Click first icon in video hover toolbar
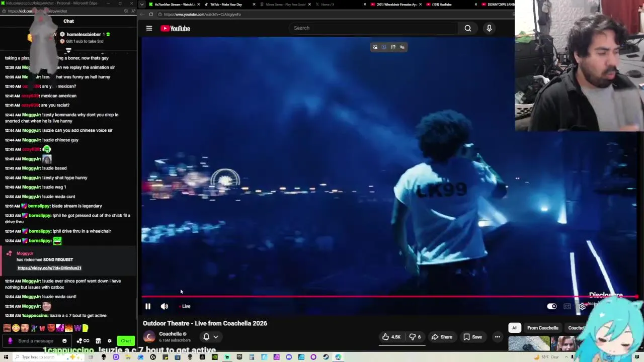 [x=375, y=47]
